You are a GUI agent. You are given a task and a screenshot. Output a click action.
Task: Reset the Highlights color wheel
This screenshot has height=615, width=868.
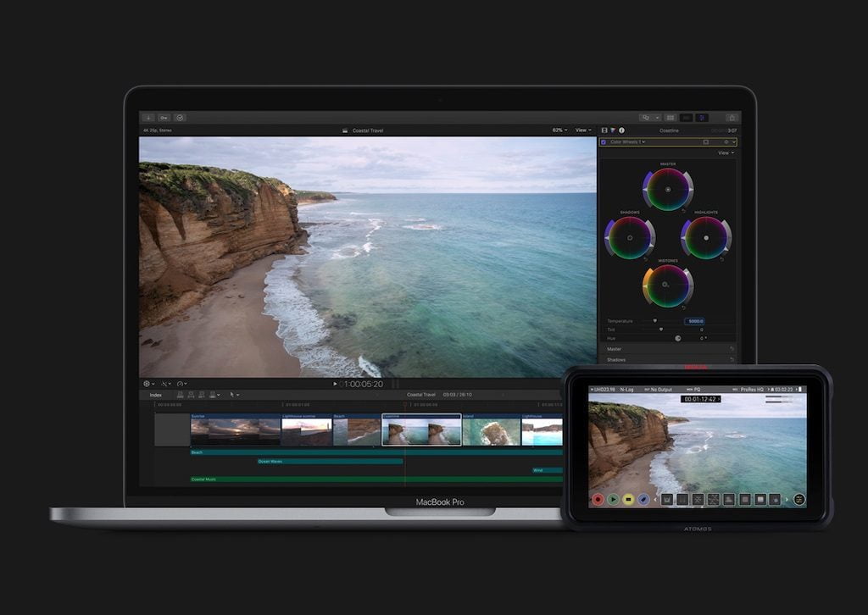click(722, 259)
